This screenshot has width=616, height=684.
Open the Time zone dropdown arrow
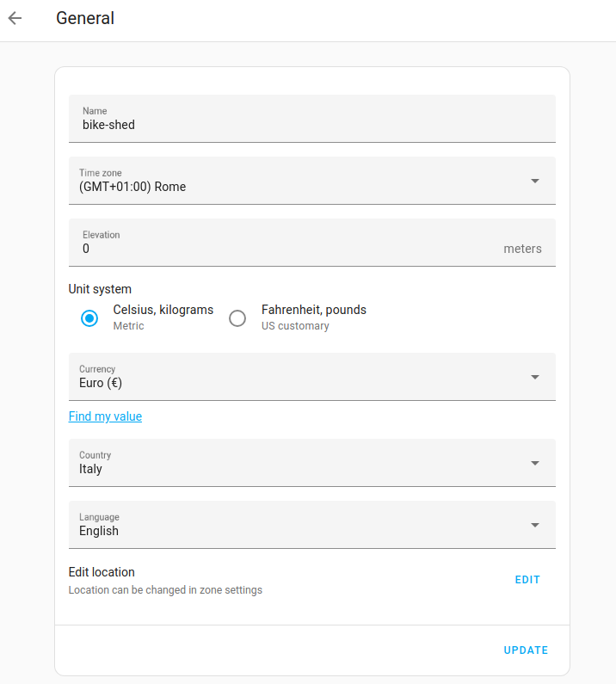tap(534, 181)
